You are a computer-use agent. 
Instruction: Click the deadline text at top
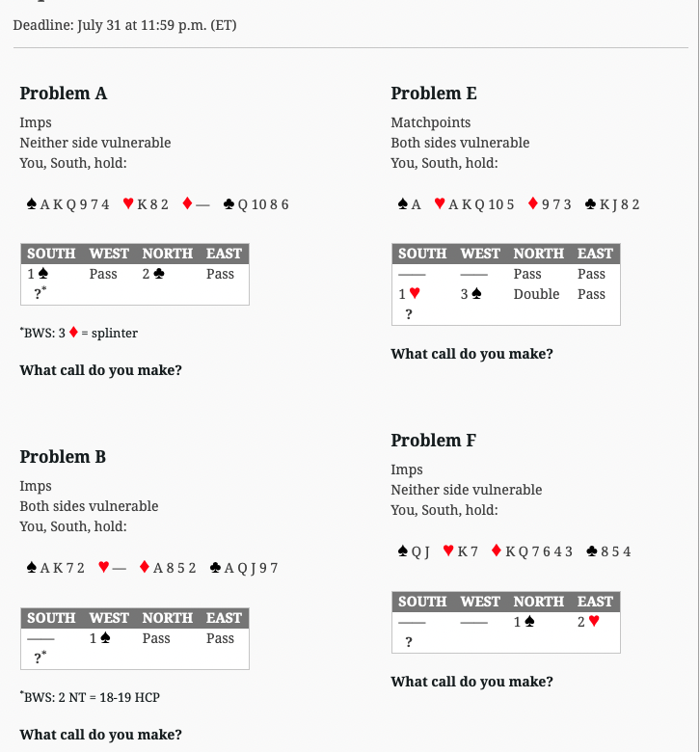coord(124,25)
